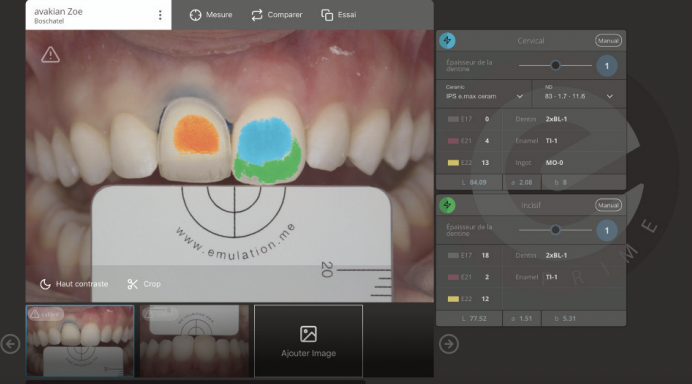Viewport: 692px width, 384px height.
Task: Open the Essai tab
Action: (338, 15)
